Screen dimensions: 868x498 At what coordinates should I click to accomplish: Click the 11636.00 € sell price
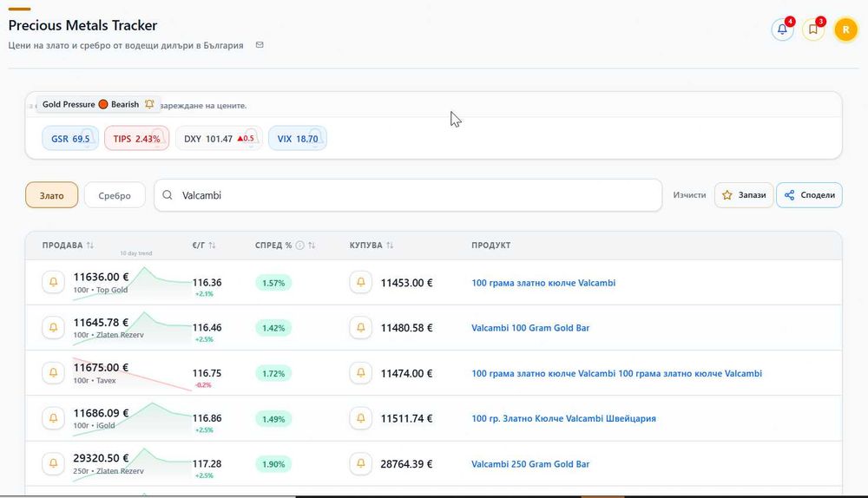101,277
